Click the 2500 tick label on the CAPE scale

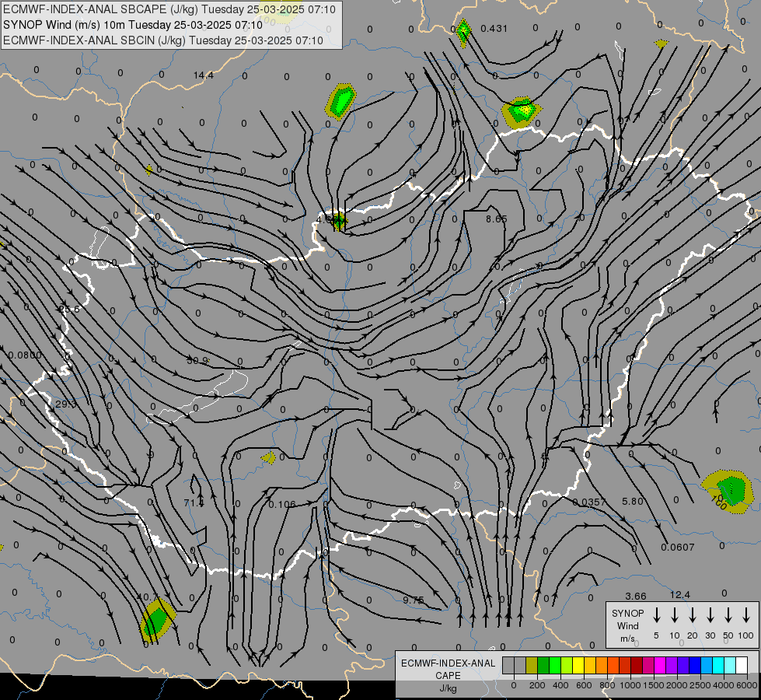(x=700, y=685)
